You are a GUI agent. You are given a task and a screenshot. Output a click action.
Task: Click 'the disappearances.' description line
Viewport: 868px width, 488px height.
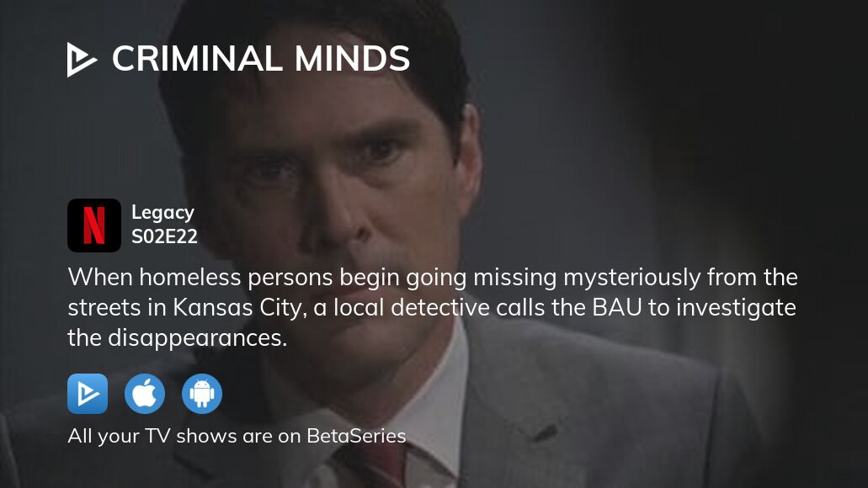pyautogui.click(x=177, y=338)
